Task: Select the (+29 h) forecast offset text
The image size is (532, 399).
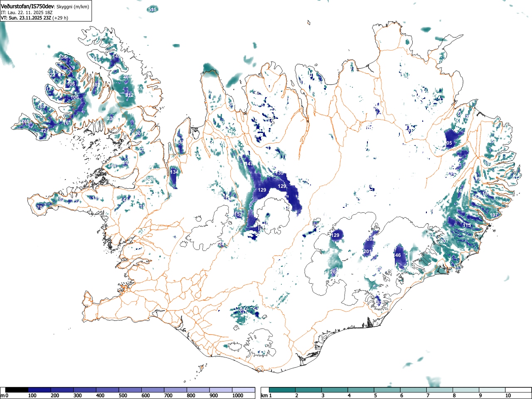Action: pyautogui.click(x=60, y=18)
